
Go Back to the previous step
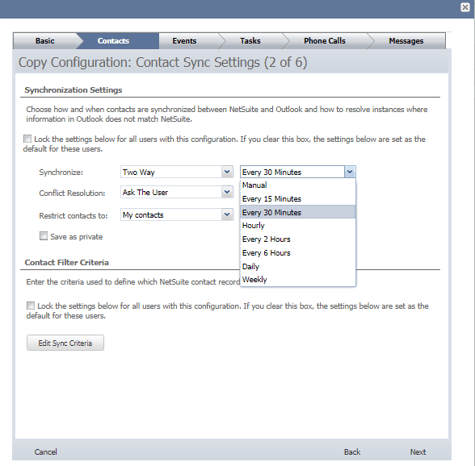[352, 452]
